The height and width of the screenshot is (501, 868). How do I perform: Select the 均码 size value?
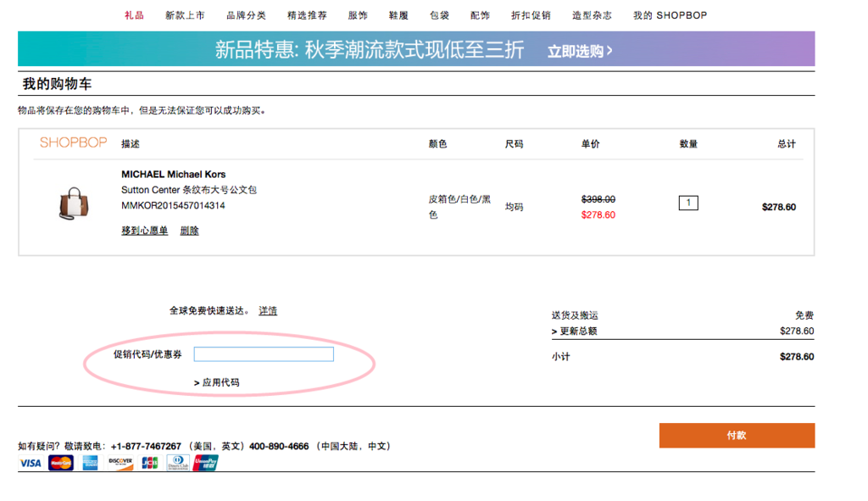514,207
